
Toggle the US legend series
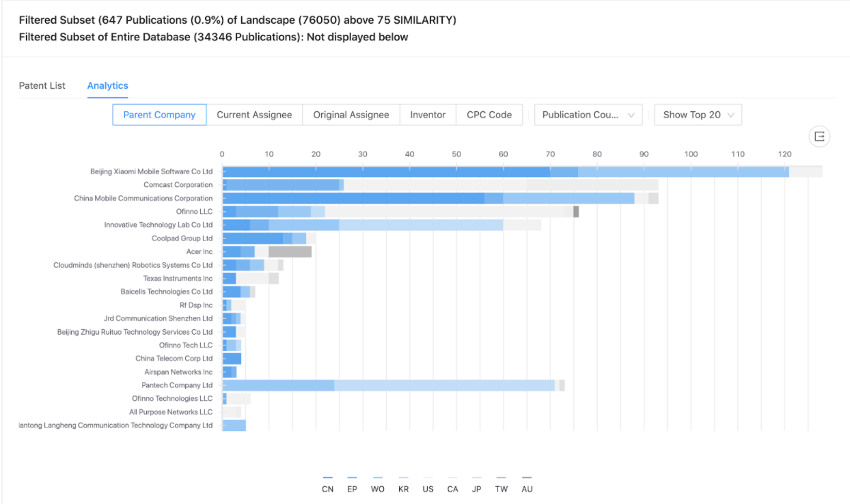(x=428, y=484)
